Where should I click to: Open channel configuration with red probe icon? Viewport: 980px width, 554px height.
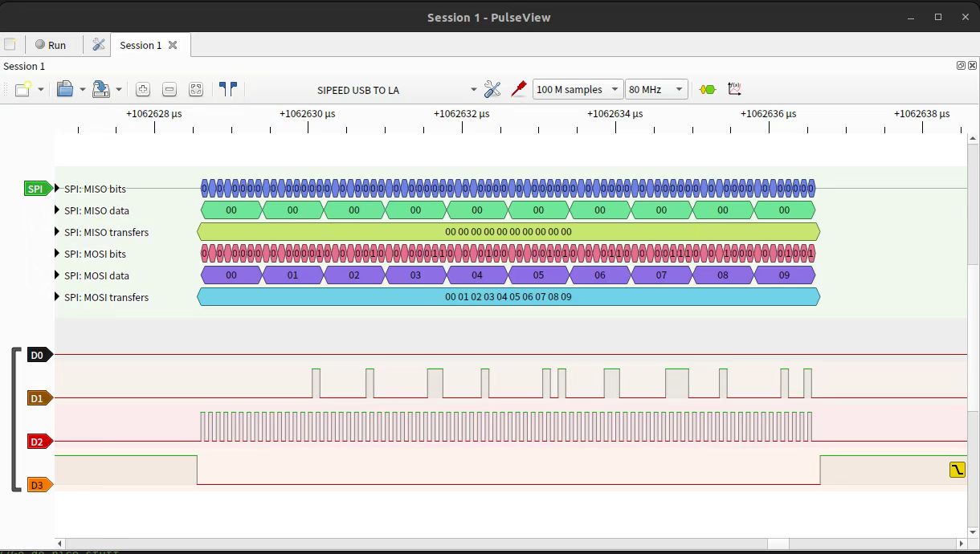519,89
